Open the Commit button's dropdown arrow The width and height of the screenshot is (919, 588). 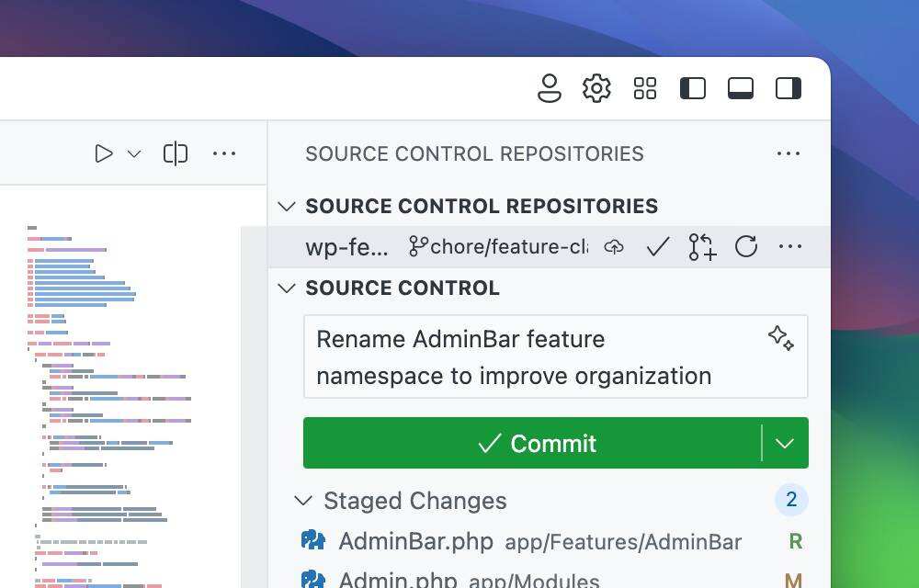click(785, 443)
